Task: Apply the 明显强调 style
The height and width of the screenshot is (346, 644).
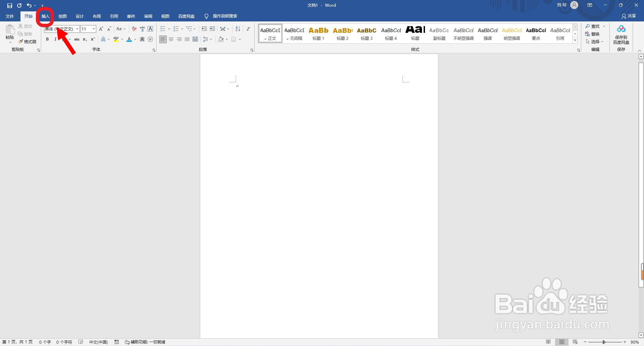Action: click(512, 33)
